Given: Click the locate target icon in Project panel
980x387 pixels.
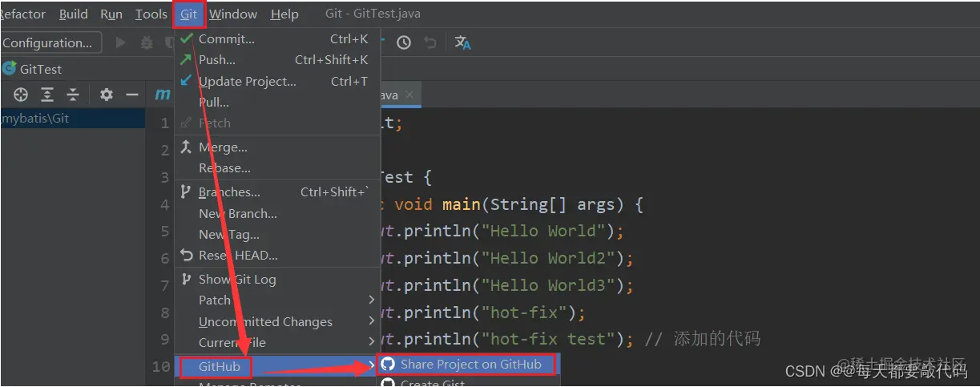Looking at the screenshot, I should [21, 95].
